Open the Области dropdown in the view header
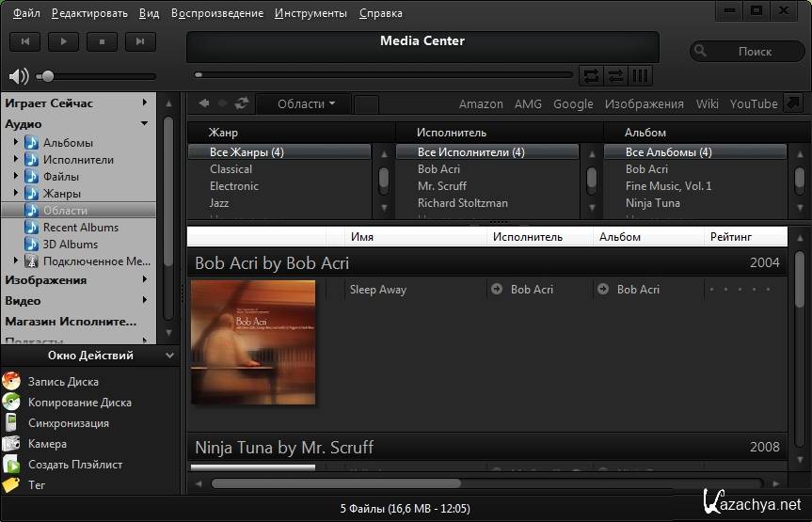This screenshot has width=812, height=522. click(306, 104)
